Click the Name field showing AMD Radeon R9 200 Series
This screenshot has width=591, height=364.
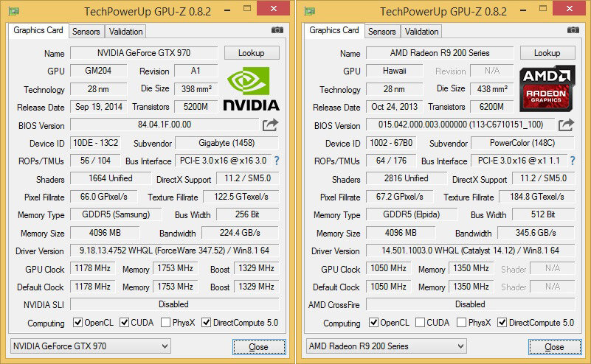440,53
